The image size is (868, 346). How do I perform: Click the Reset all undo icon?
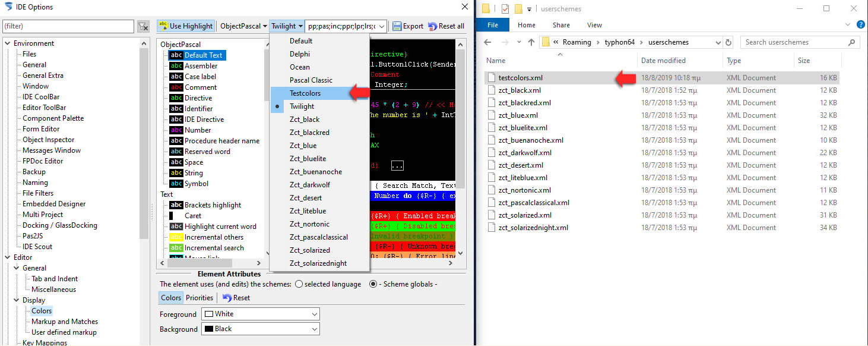(433, 26)
